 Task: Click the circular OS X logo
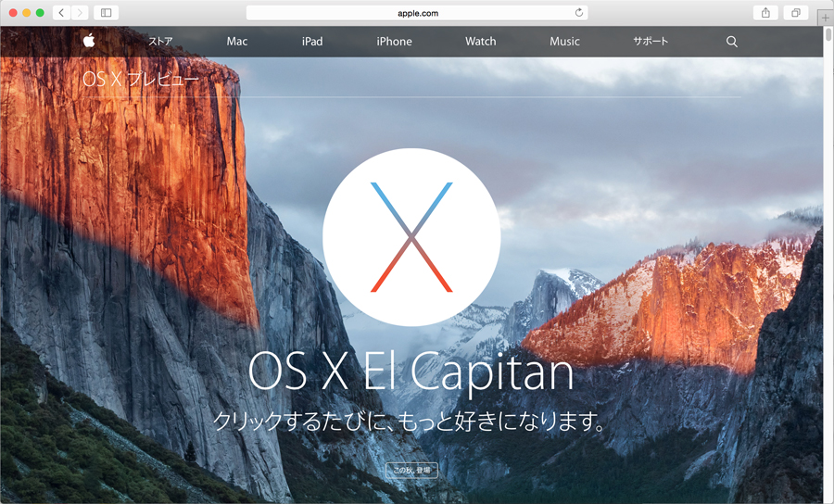(x=411, y=237)
